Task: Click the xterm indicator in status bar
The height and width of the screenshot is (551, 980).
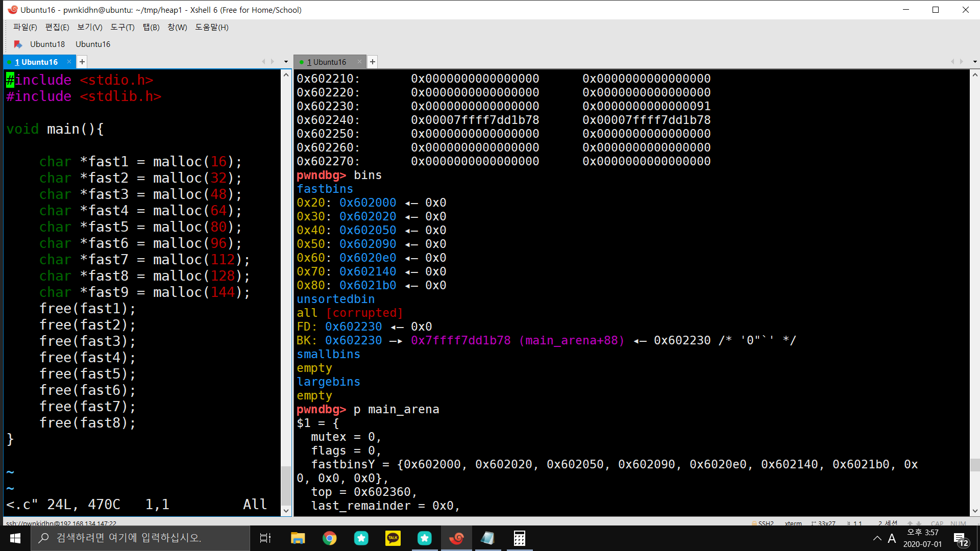Action: click(793, 523)
